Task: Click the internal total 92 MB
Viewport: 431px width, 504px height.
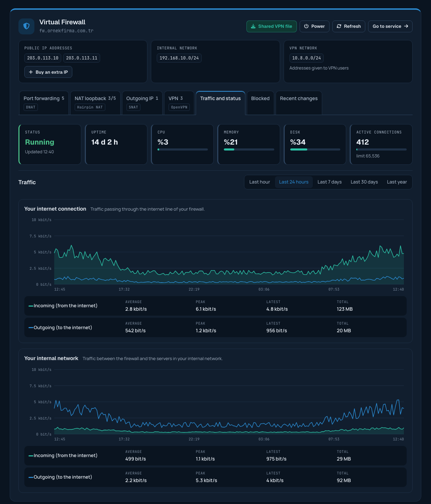Action: click(344, 480)
